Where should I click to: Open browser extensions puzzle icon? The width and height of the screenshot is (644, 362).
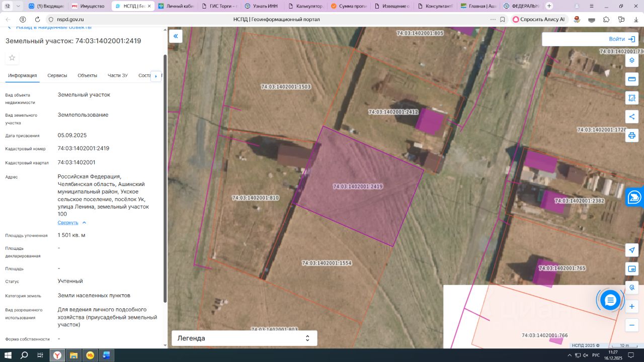point(606,19)
